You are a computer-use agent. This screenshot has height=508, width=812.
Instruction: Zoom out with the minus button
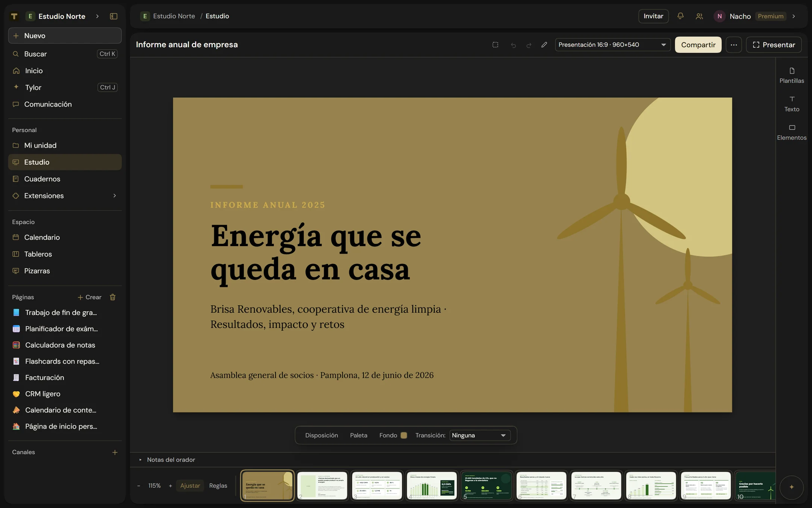(139, 486)
